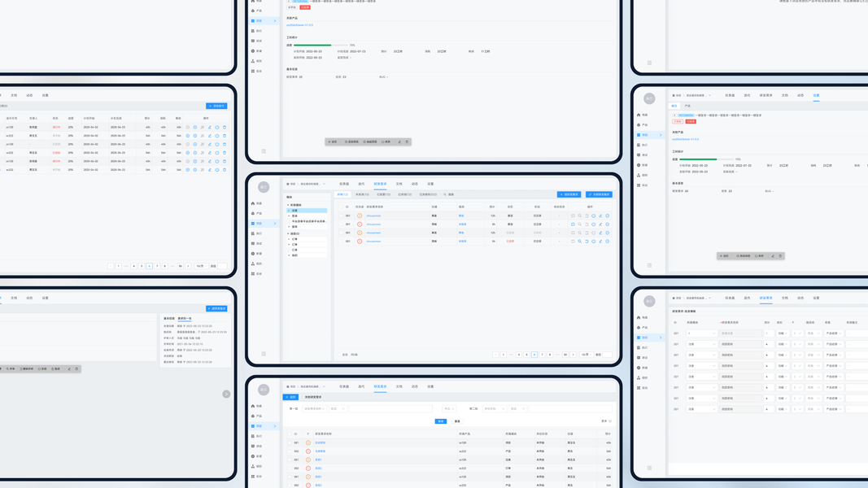Viewport: 868px width, 488px height.
Task: Click trash icon in 设置 overview window floating toolbar
Action: (x=780, y=256)
